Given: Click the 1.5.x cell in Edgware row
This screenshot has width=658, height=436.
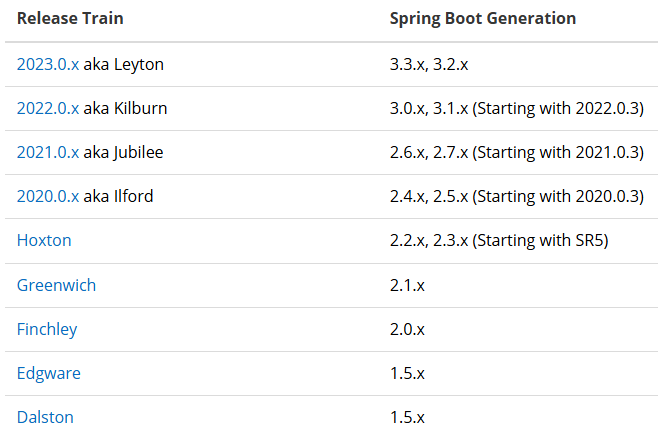Looking at the screenshot, I should [407, 373].
